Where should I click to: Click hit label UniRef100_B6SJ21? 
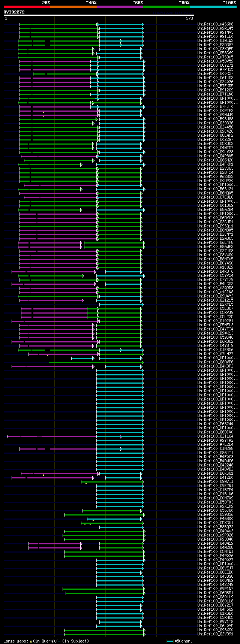point(215,189)
